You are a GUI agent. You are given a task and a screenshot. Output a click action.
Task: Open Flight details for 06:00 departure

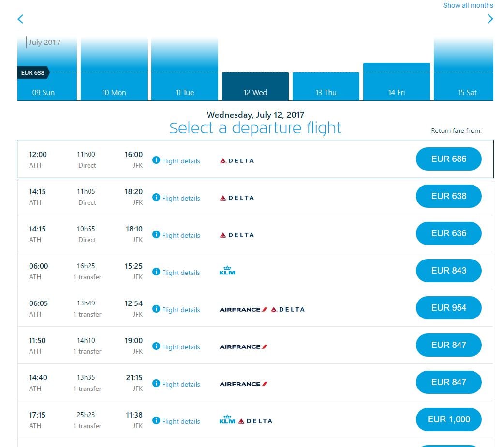coord(181,273)
